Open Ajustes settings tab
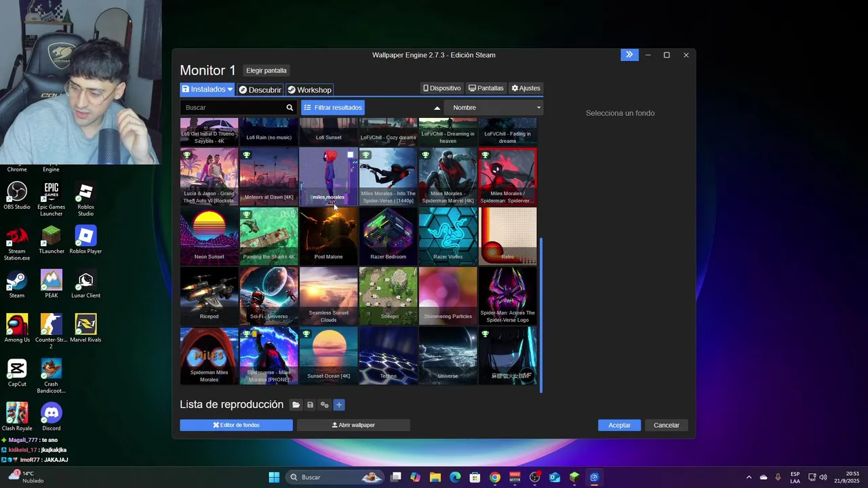The image size is (868, 488). [526, 88]
